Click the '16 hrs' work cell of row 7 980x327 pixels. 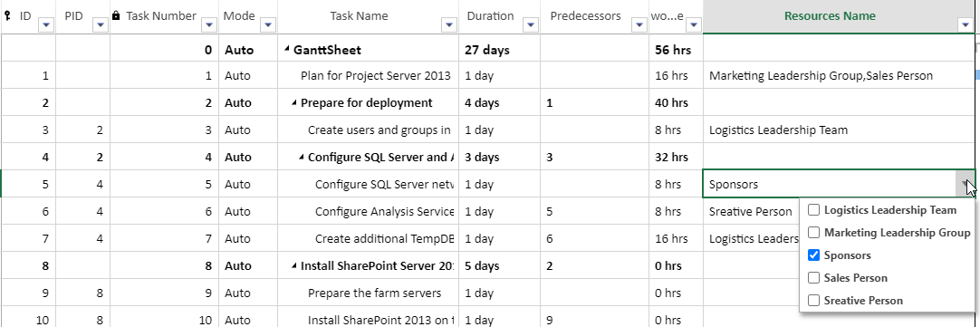[x=677, y=238]
